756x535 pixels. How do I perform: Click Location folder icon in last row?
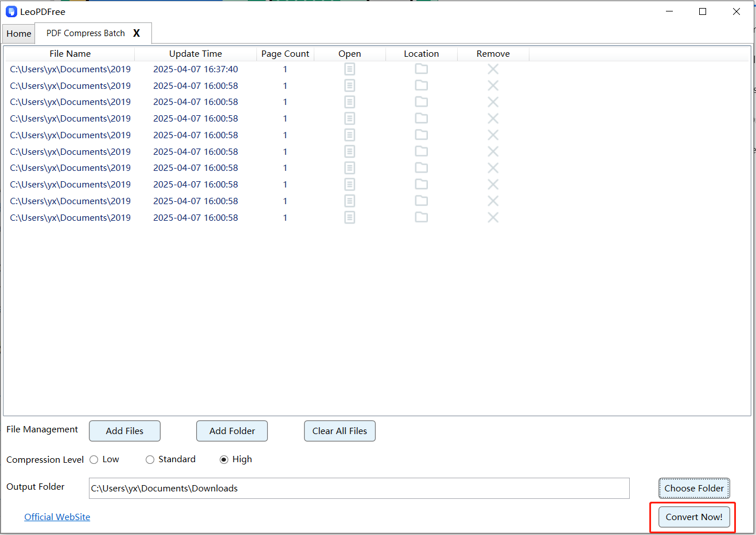coord(422,217)
